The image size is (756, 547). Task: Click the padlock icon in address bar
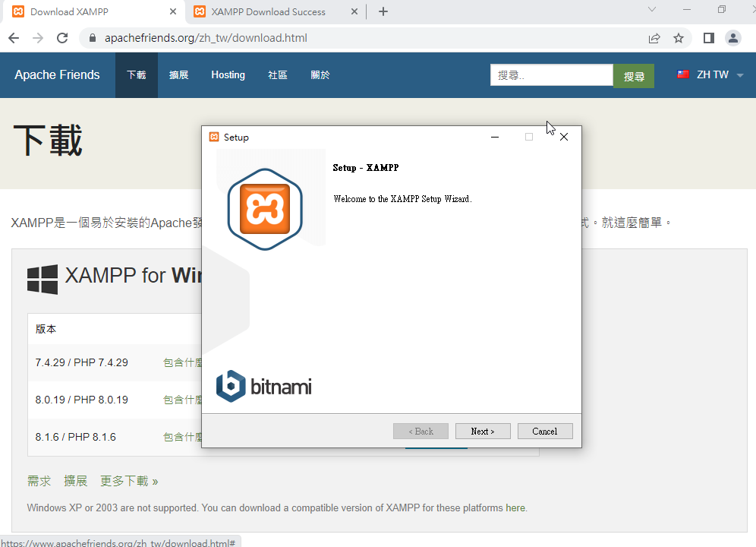coord(93,38)
